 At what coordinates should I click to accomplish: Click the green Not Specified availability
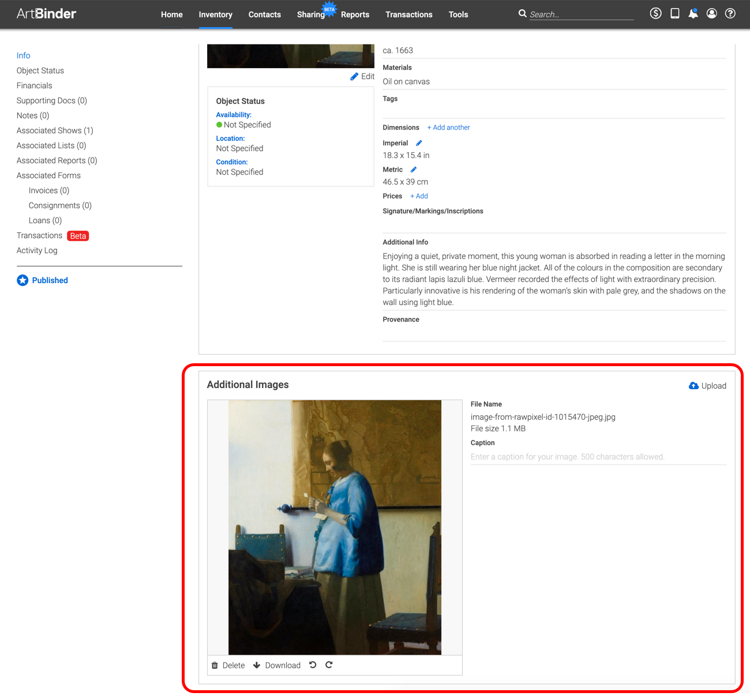point(243,125)
